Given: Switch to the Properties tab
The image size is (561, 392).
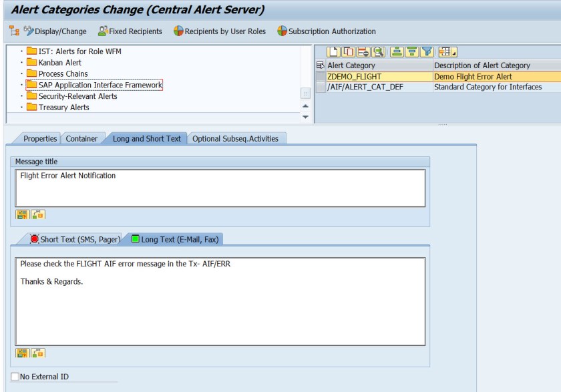Looking at the screenshot, I should [x=40, y=139].
